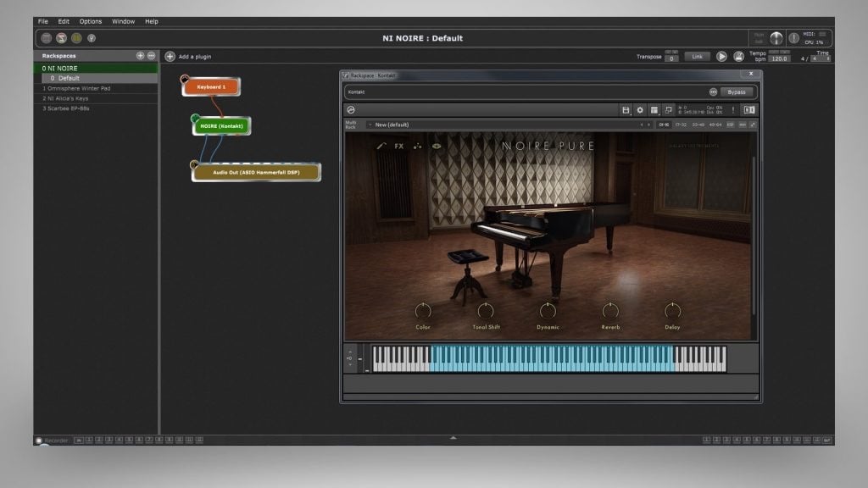This screenshot has width=868, height=488.
Task: Click the aux button in multi rack bar
Action: click(x=743, y=125)
